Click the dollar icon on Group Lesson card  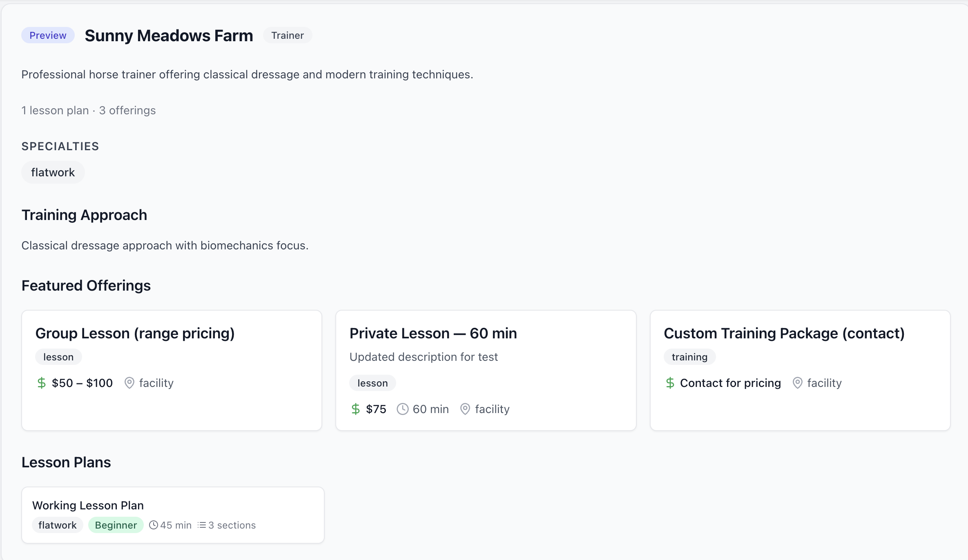pos(42,383)
